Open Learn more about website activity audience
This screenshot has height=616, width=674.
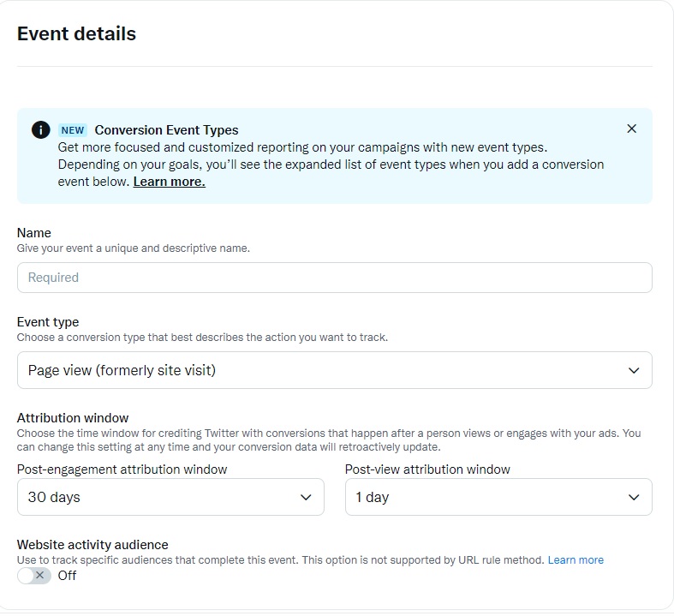[x=576, y=559]
